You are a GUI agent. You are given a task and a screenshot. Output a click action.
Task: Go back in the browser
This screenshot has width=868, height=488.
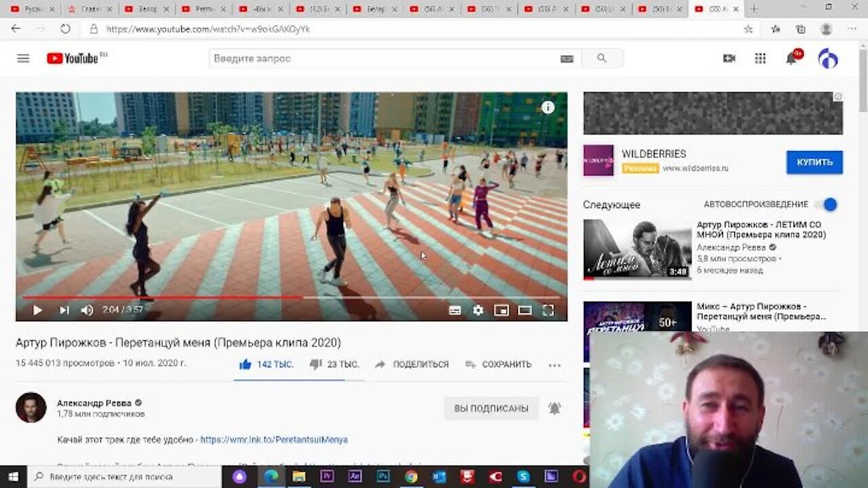pyautogui.click(x=16, y=29)
